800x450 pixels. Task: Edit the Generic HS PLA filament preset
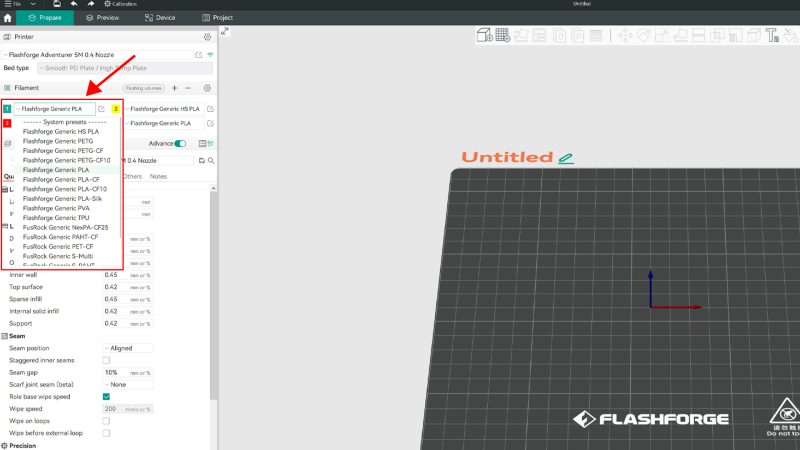[x=210, y=109]
